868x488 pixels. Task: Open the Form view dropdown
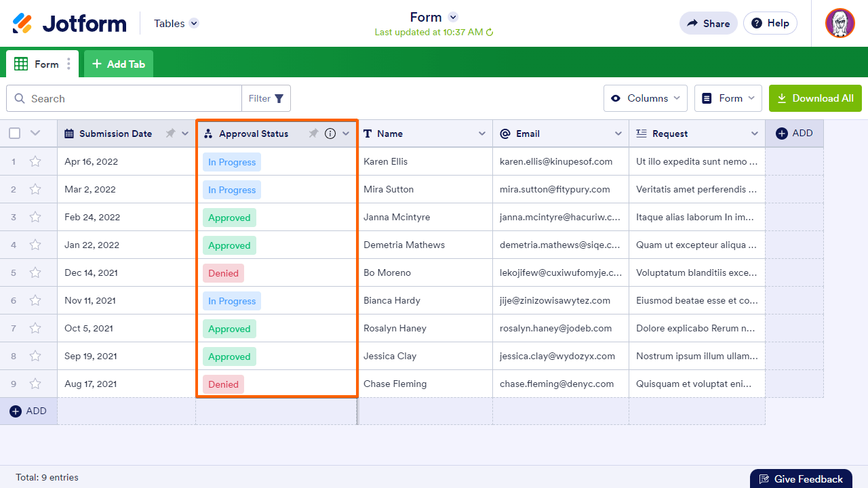point(728,98)
